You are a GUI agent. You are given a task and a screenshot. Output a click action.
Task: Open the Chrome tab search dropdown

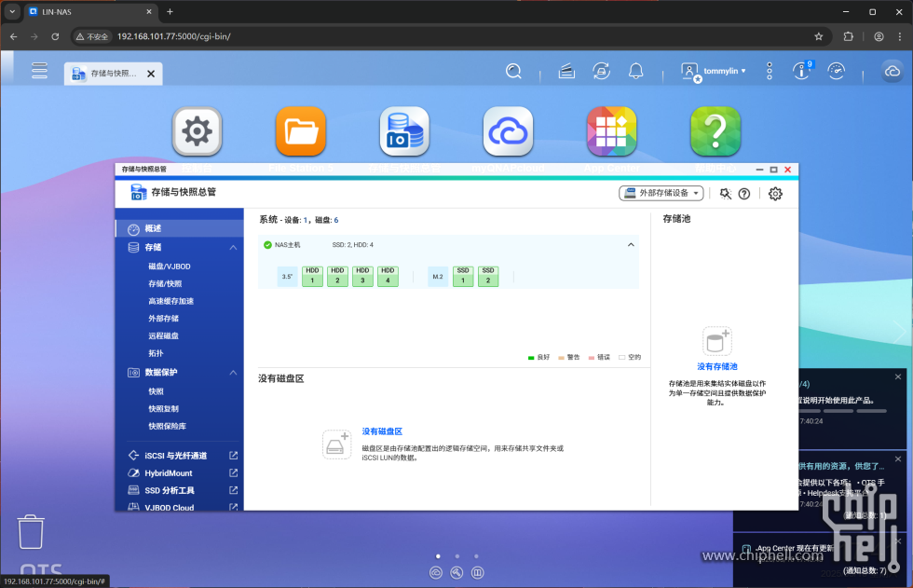point(12,11)
